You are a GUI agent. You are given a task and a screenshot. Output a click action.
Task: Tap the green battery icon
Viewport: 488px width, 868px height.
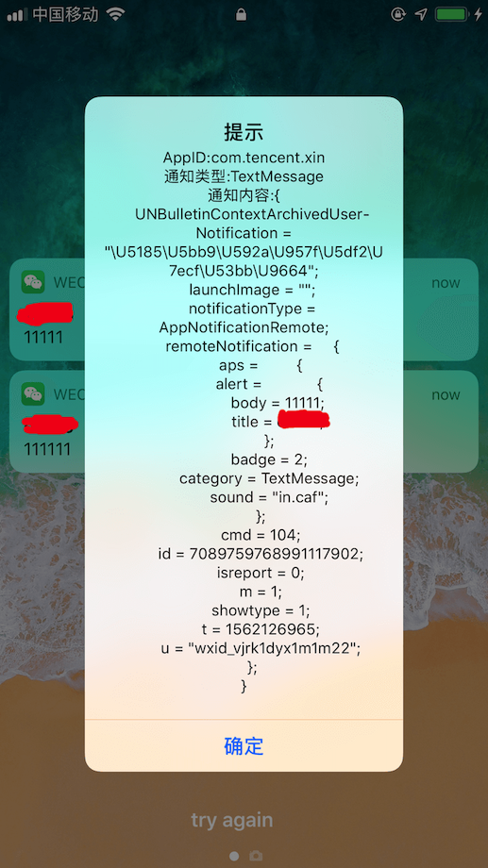click(452, 14)
